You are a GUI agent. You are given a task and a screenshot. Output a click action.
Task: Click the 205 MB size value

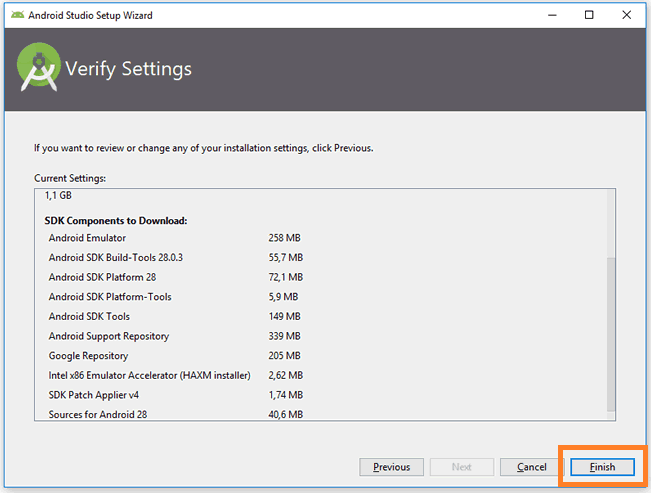284,356
